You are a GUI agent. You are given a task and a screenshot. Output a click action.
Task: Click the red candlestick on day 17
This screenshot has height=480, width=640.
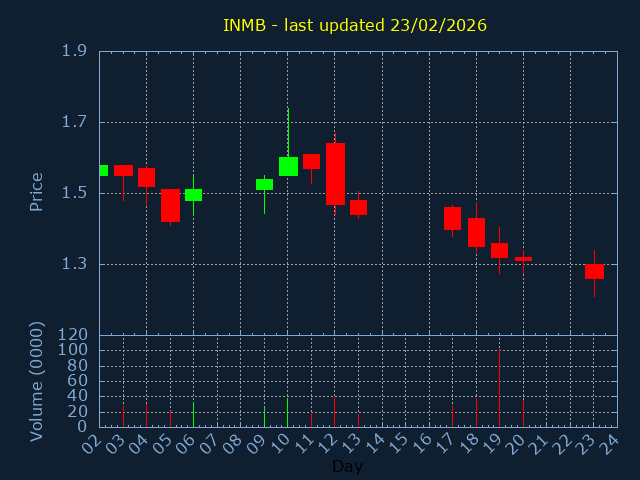452,218
